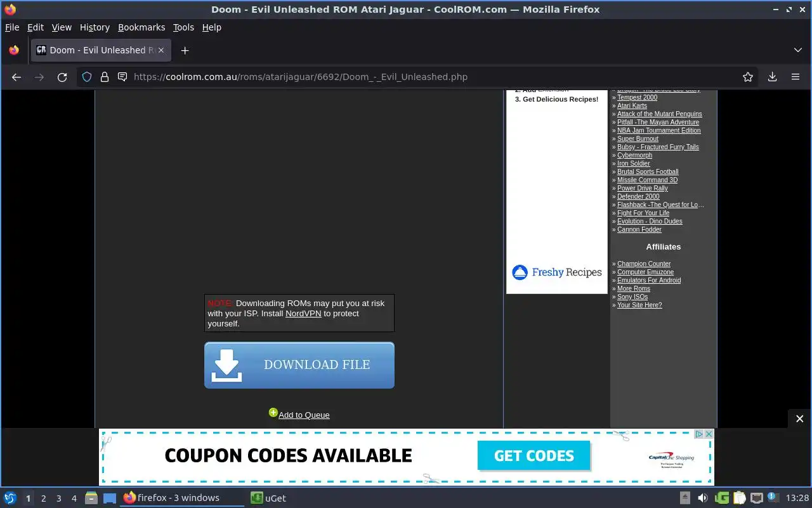Open the Sony ISOs affiliate link
Screen dimensions: 812x508
(632, 297)
